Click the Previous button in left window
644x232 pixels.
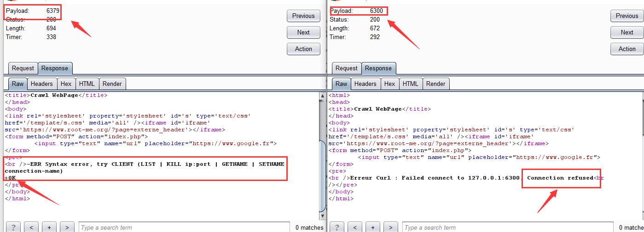click(303, 16)
